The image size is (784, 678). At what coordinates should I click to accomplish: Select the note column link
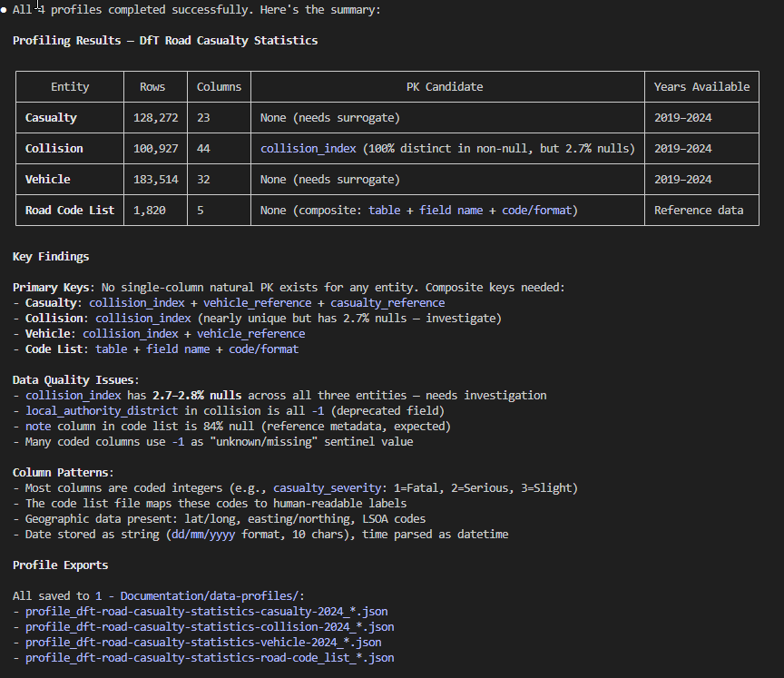[41, 426]
